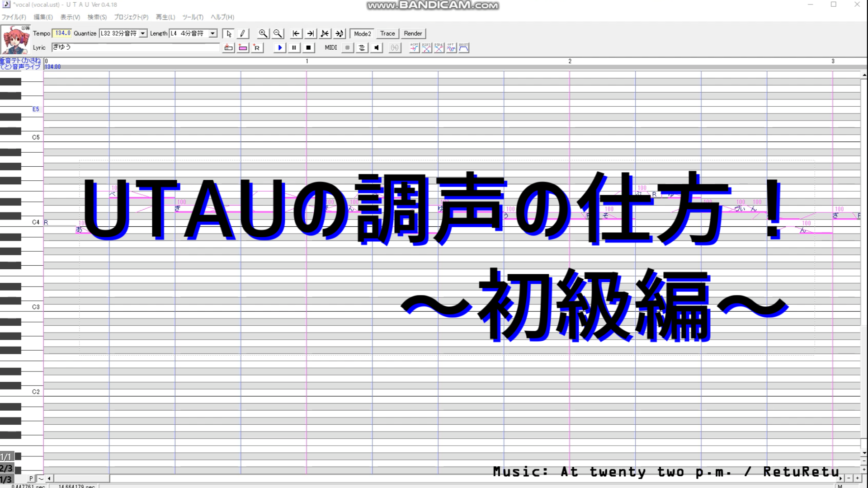The width and height of the screenshot is (868, 488).
Task: Pause playback
Action: point(294,47)
